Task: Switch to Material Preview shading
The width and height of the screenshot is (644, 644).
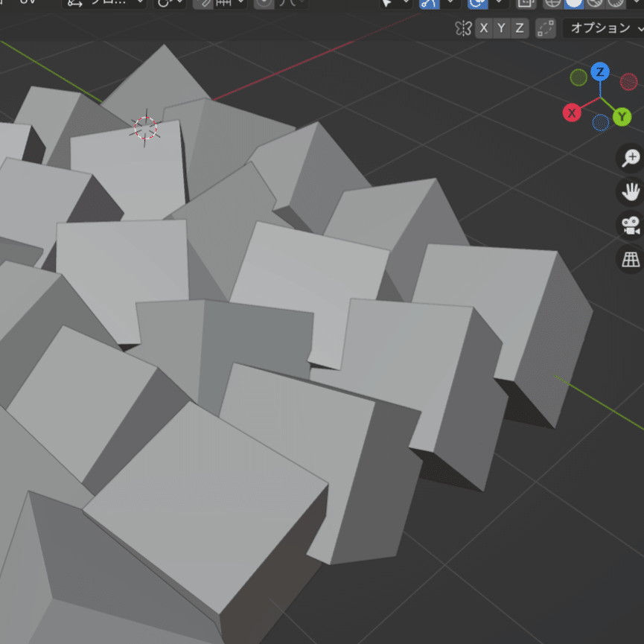Action: pyautogui.click(x=596, y=4)
